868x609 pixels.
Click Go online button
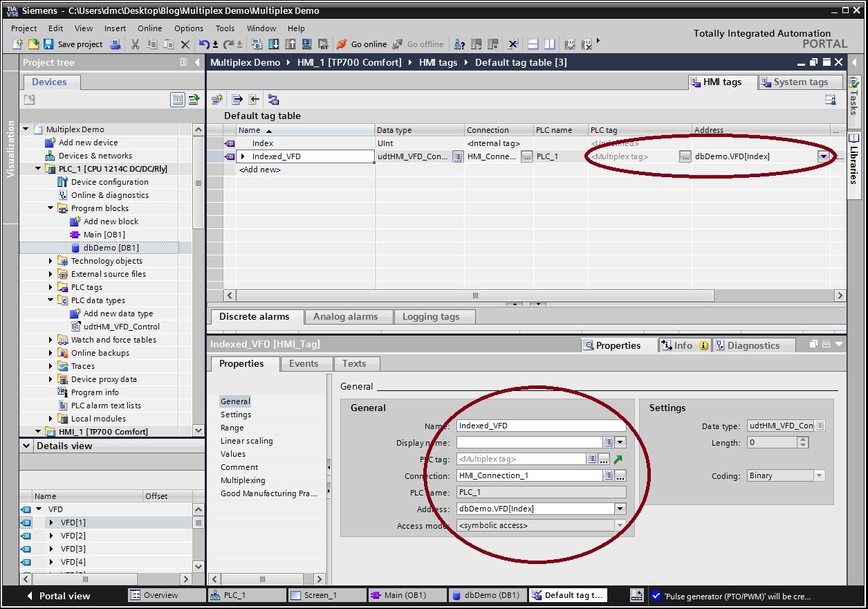click(x=362, y=44)
